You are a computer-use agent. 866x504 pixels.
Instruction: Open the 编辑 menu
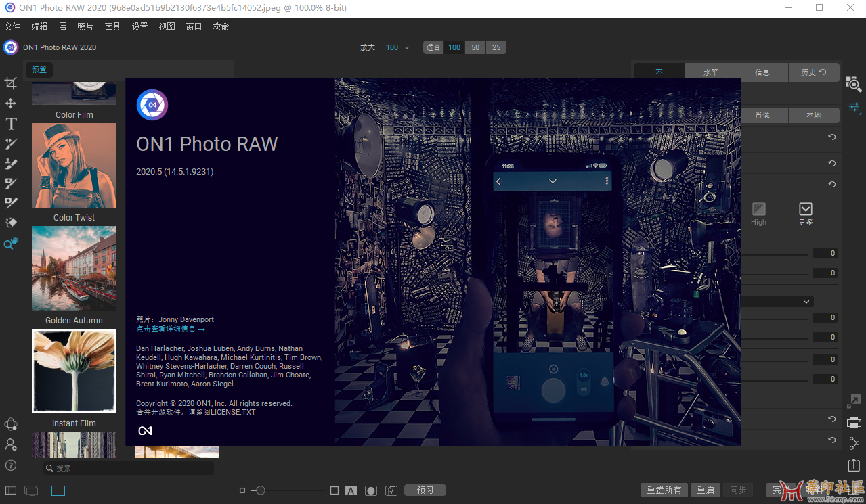pyautogui.click(x=40, y=26)
